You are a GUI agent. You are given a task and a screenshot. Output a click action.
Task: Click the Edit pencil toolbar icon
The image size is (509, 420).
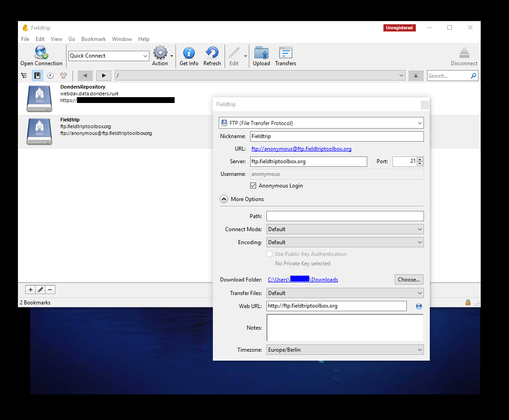234,53
